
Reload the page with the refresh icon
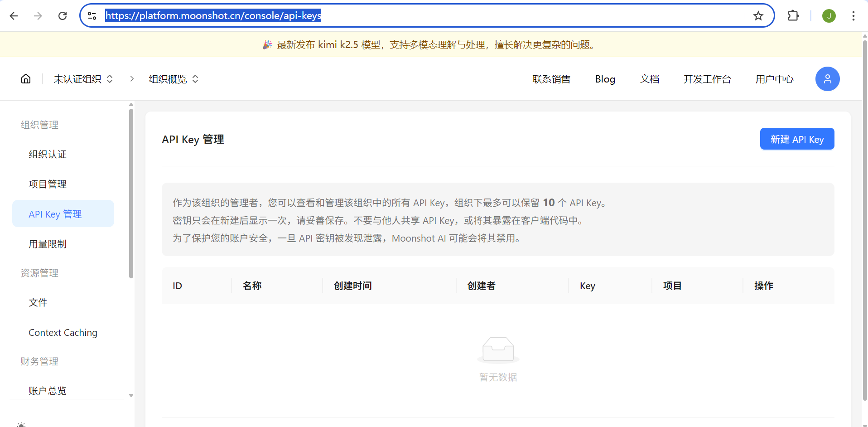click(63, 16)
